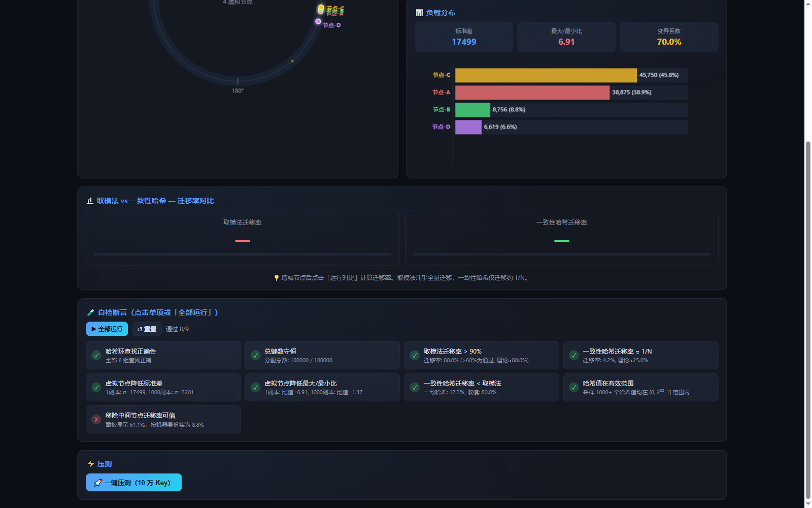Click the 38,875 (38.9%) value label
Screen dimensions: 812x508
pyautogui.click(x=632, y=92)
